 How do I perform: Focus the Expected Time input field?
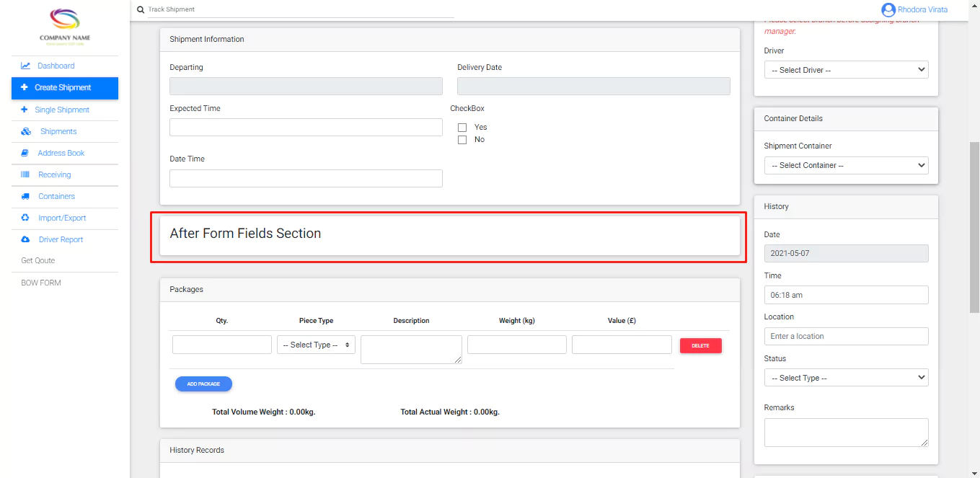click(306, 128)
